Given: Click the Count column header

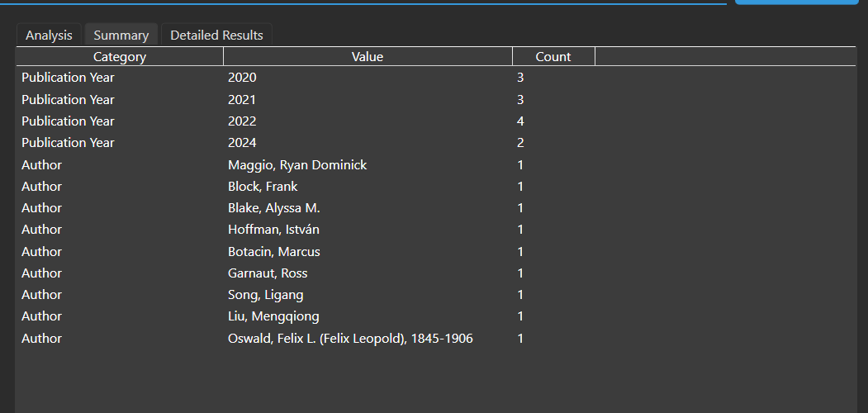Looking at the screenshot, I should click(553, 57).
